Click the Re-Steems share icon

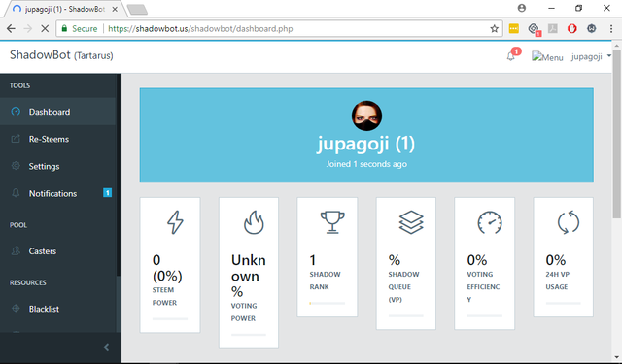(16, 139)
